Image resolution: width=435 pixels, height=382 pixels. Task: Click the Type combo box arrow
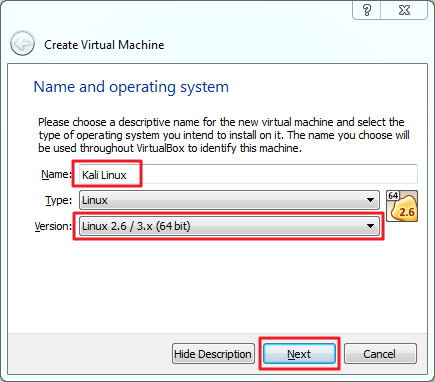click(370, 200)
